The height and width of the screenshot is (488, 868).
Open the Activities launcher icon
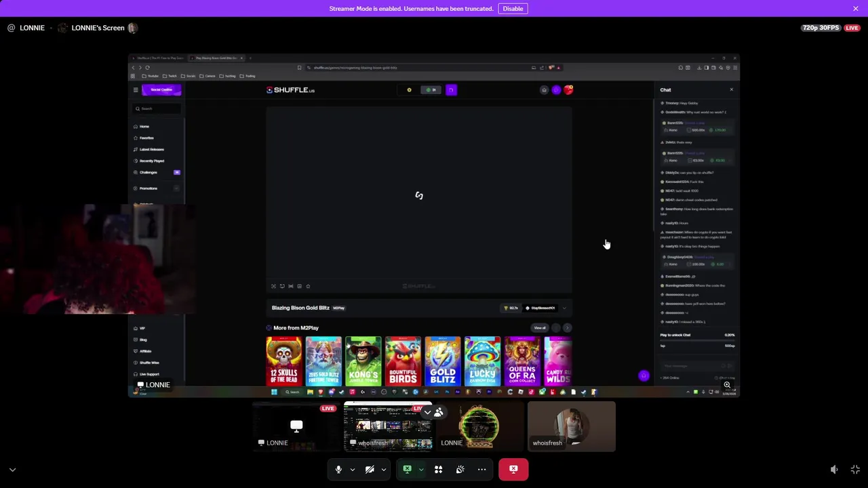[x=438, y=469]
